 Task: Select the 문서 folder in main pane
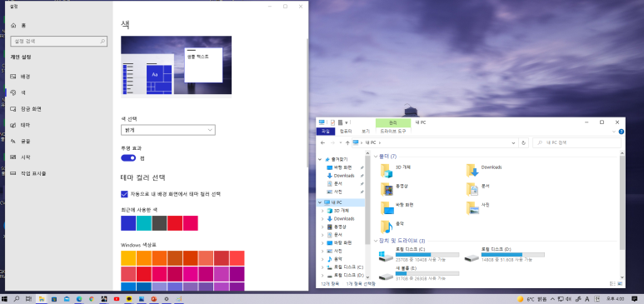pos(477,188)
